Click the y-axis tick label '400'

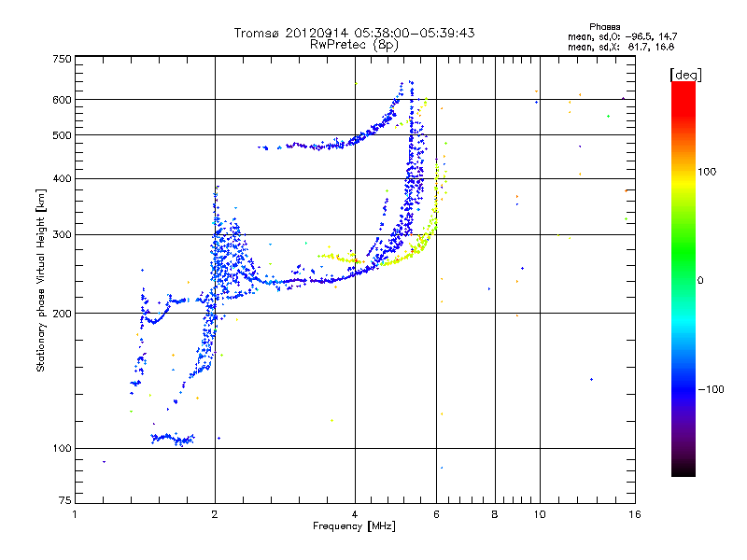pyautogui.click(x=62, y=178)
